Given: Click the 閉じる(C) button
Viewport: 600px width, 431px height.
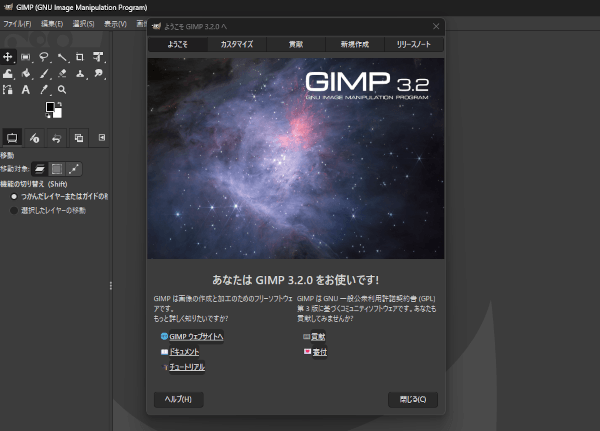Looking at the screenshot, I should tap(412, 399).
